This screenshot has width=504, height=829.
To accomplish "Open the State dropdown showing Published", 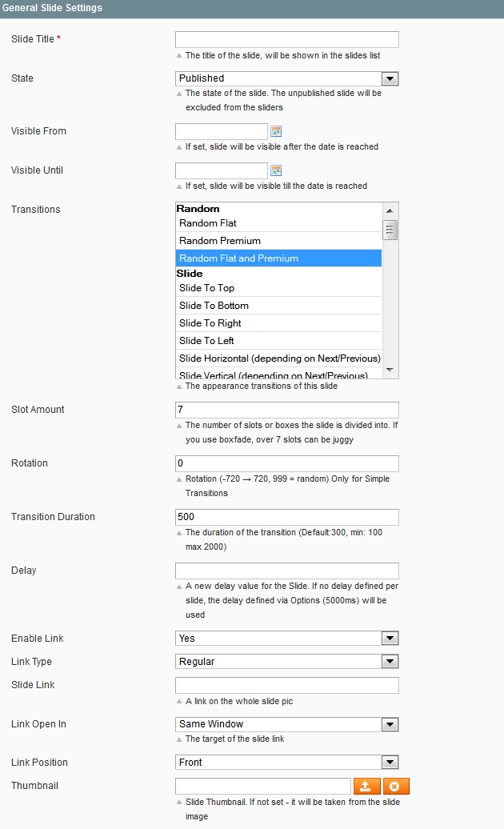I will pos(287,78).
